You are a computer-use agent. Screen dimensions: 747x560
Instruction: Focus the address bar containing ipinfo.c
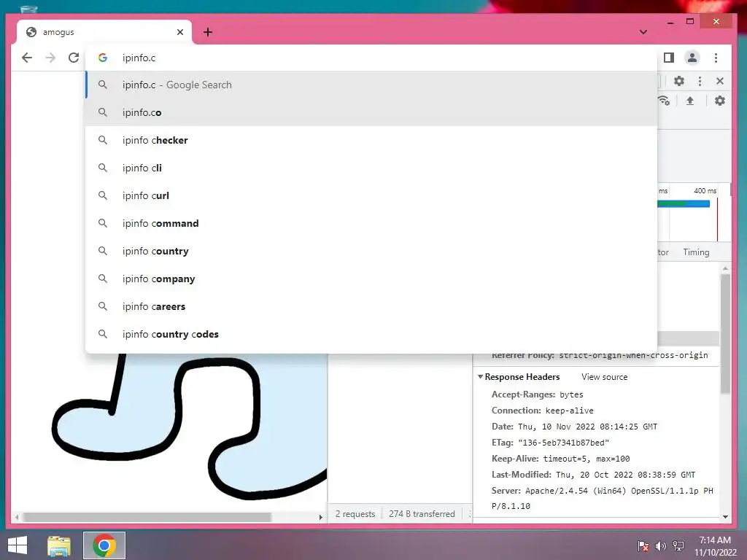point(371,58)
